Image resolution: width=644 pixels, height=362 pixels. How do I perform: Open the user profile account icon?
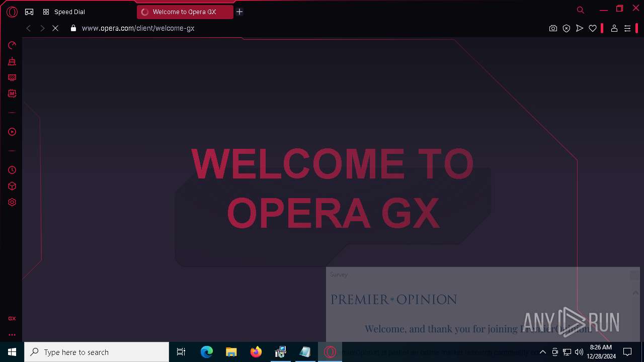pyautogui.click(x=614, y=28)
